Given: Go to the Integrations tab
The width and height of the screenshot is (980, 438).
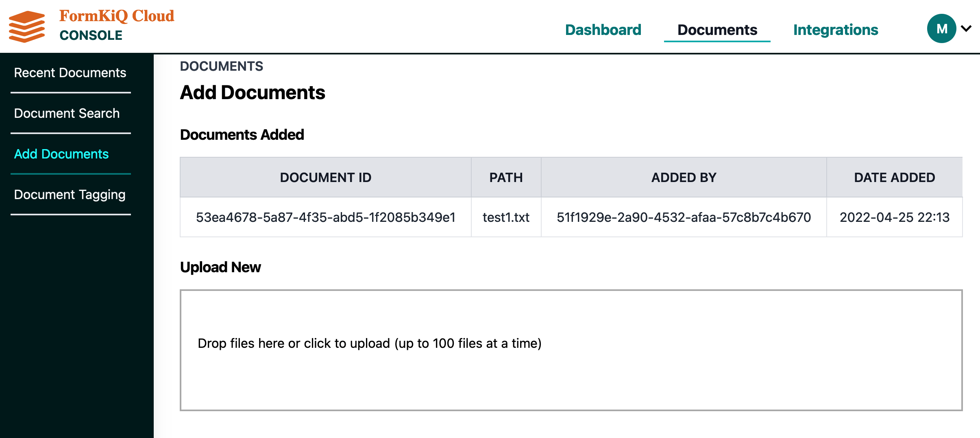Looking at the screenshot, I should 836,30.
